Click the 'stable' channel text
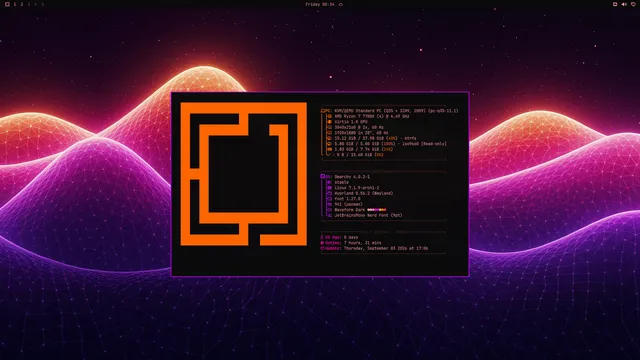The image size is (640, 360). [x=341, y=182]
